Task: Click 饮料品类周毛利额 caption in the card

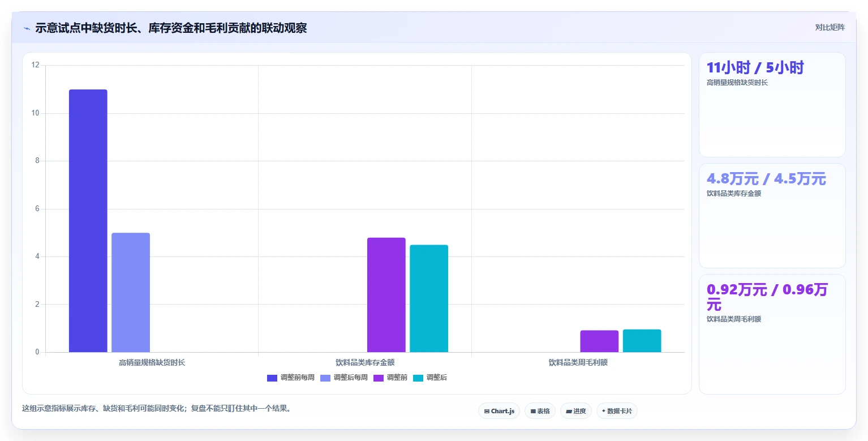Action: (x=734, y=319)
